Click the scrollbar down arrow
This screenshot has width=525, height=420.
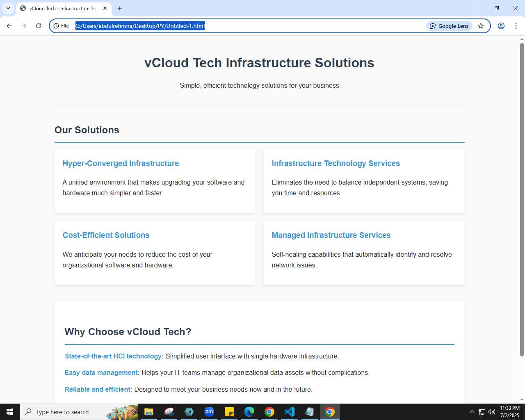pyautogui.click(x=522, y=399)
